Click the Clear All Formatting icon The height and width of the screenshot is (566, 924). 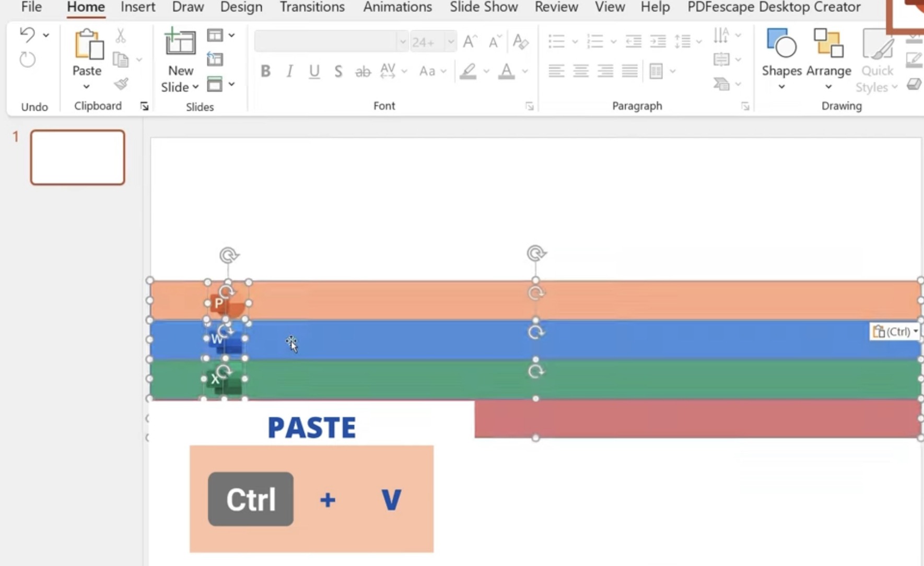tap(520, 41)
